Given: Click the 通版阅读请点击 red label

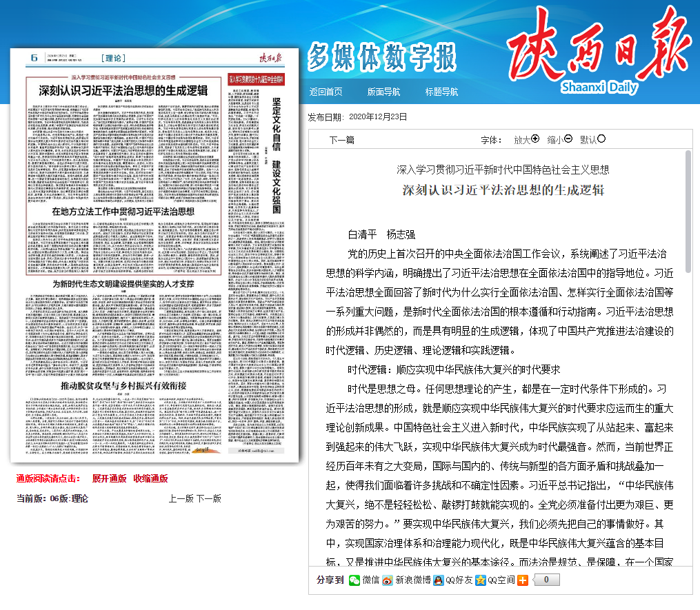Looking at the screenshot, I should point(48,478).
